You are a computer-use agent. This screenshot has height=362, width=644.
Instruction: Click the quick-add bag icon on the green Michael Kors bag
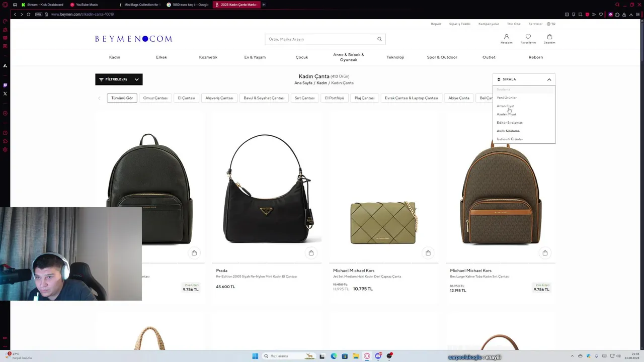[x=428, y=253]
